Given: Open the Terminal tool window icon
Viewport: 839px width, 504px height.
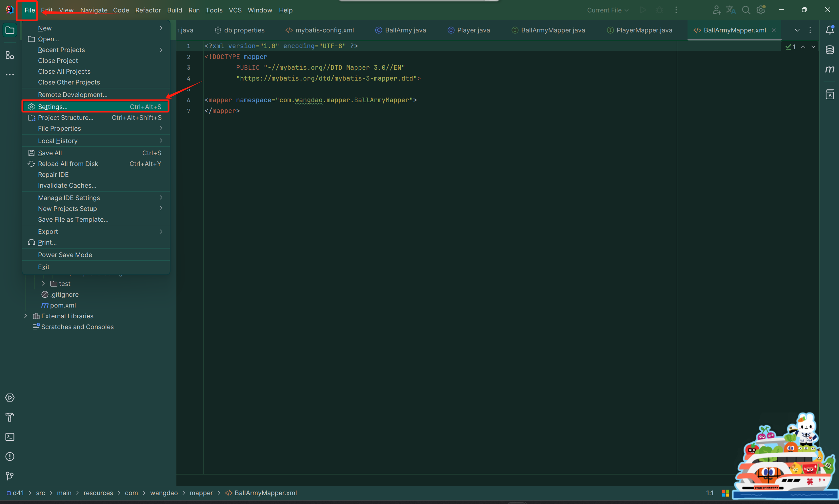Looking at the screenshot, I should point(10,437).
